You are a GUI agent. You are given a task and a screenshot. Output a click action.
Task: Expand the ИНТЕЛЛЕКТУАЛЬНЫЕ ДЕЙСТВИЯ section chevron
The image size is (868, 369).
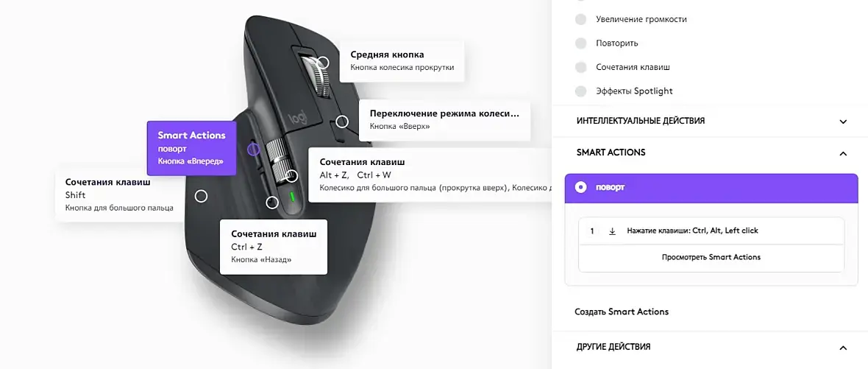(843, 122)
